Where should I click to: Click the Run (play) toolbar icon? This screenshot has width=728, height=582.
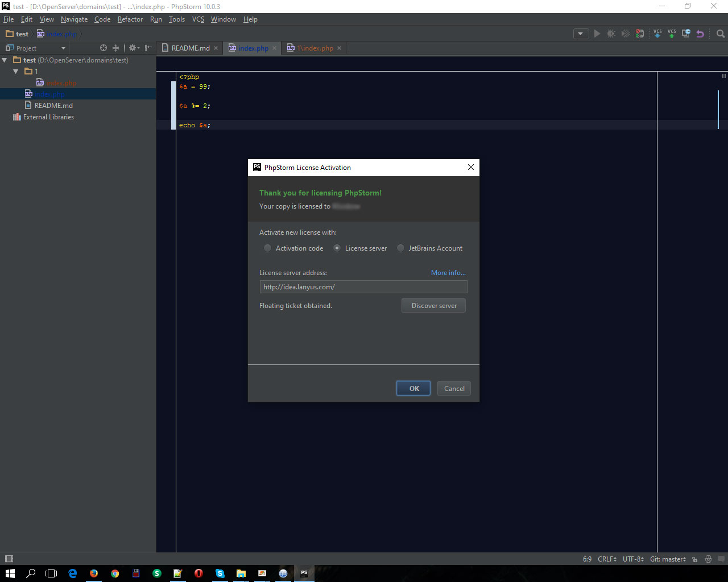click(x=597, y=34)
